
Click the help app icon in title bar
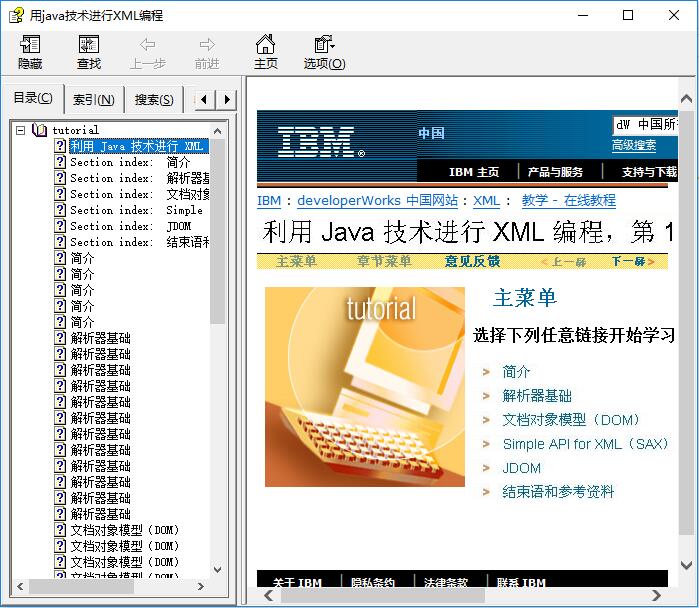(16, 15)
